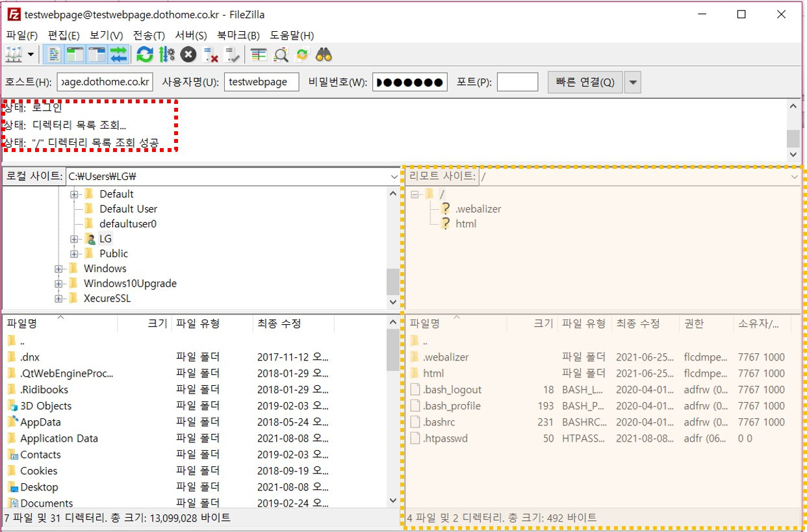The height and width of the screenshot is (532, 807).
Task: Sort local list by 파일명 column
Action: point(60,323)
